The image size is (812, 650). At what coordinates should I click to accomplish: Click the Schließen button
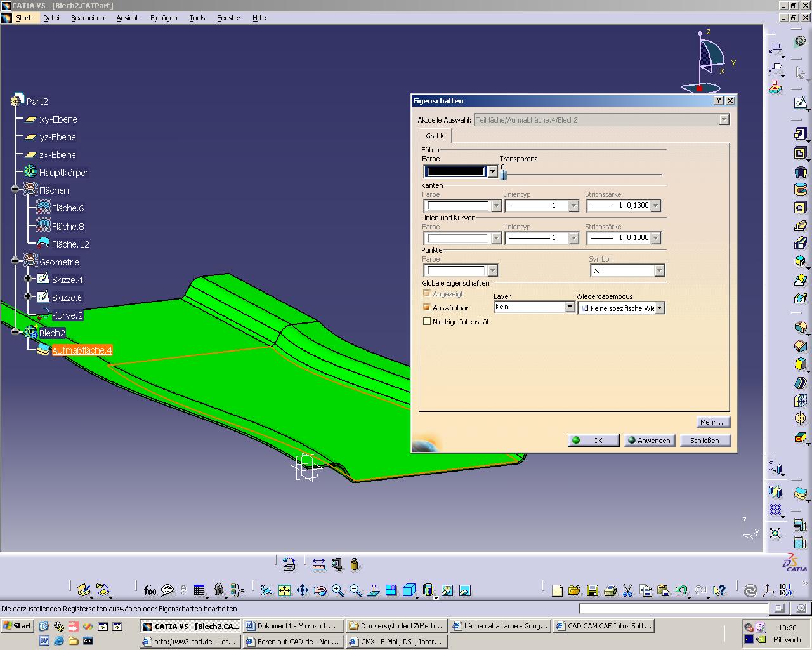point(705,440)
